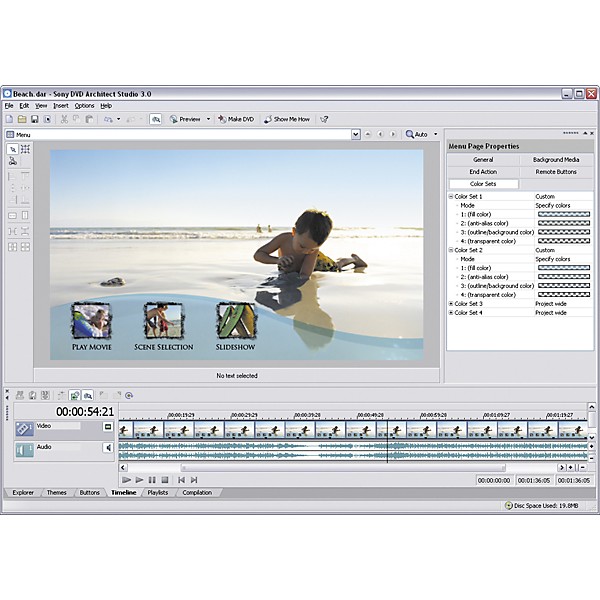Pause timeline playback
Screen dimensions: 600x600
[152, 480]
